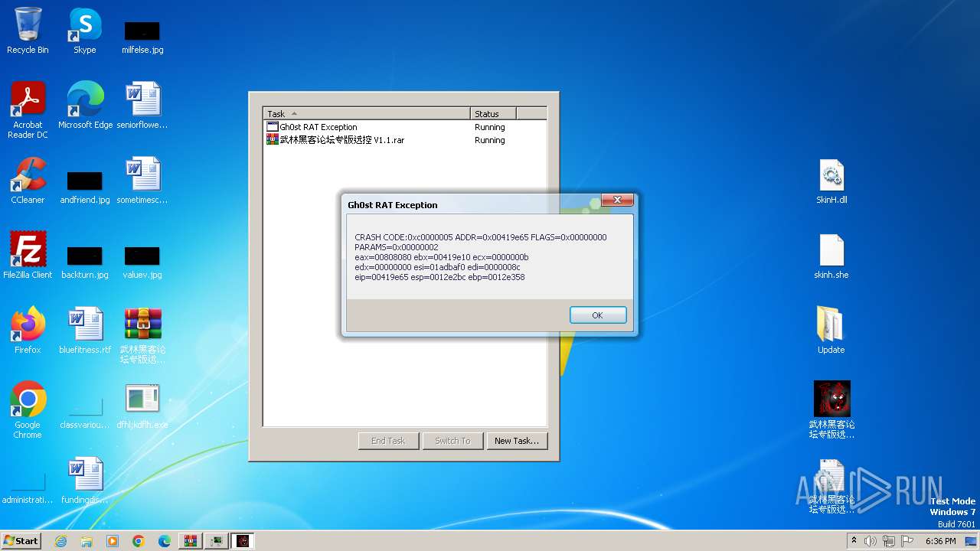
Task: Switch to the WinRAR taskbar button
Action: 191,541
